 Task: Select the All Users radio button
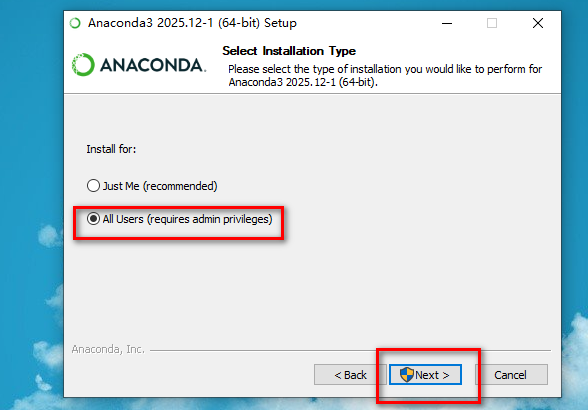point(93,219)
